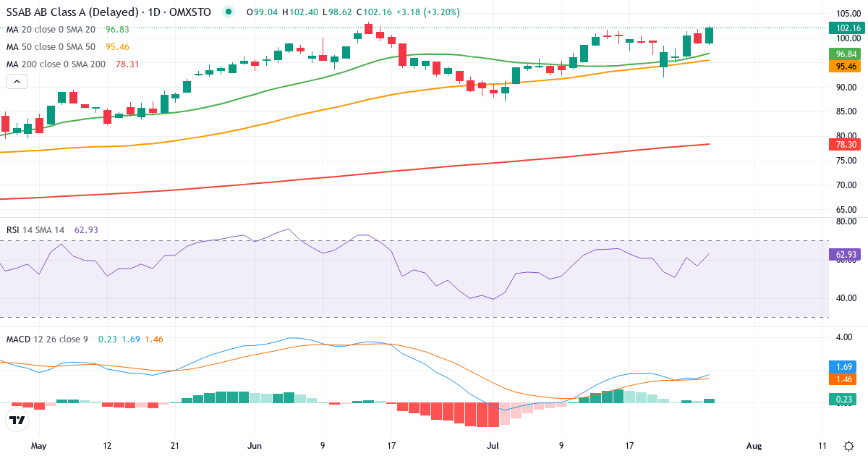The height and width of the screenshot is (456, 868).
Task: Click the May label on time axis
Action: pyautogui.click(x=39, y=445)
